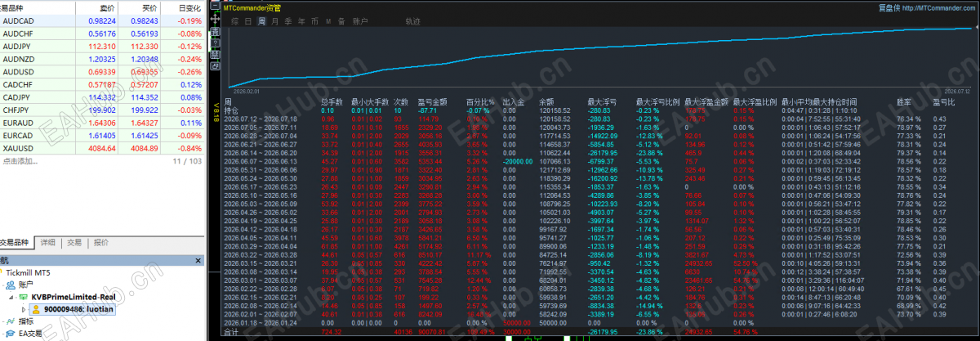The height and width of the screenshot is (341, 980).
Task: Click the 合计 total row label
Action: pos(231,334)
